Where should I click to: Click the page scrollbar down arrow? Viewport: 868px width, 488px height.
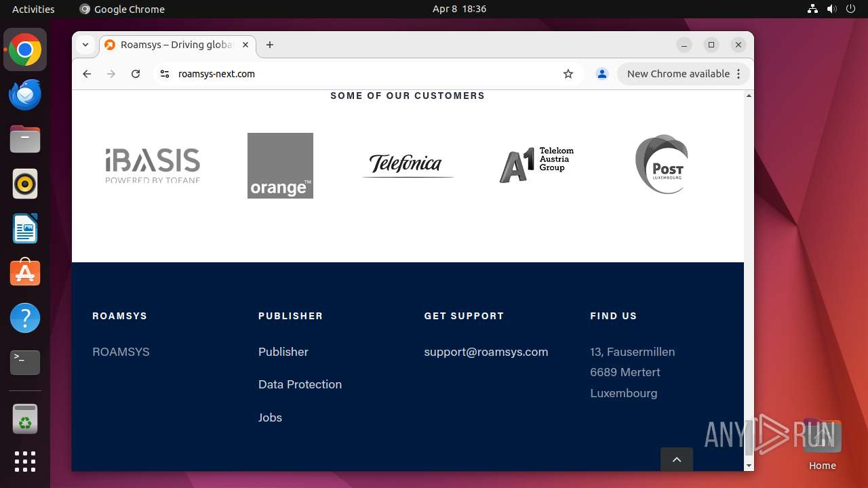pyautogui.click(x=749, y=466)
